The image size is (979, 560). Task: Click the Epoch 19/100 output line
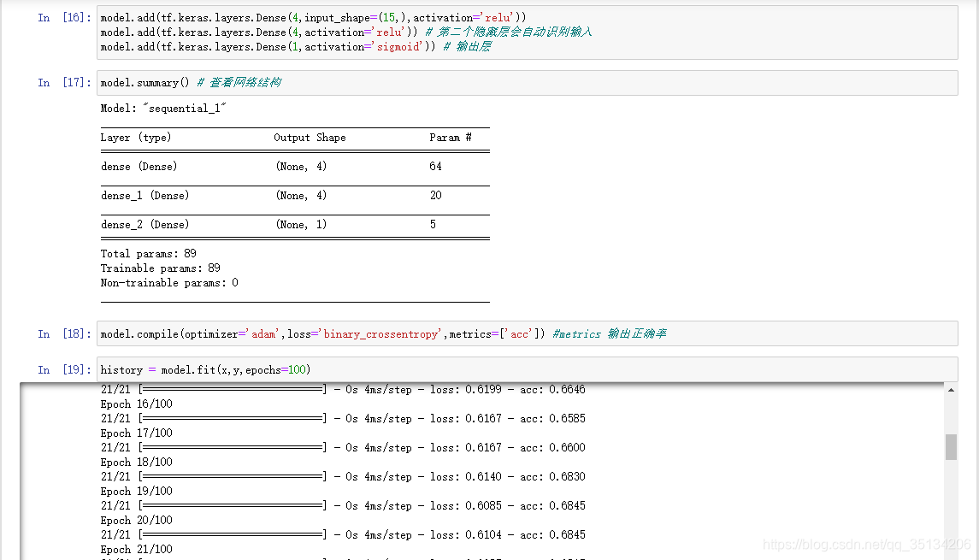coord(137,492)
